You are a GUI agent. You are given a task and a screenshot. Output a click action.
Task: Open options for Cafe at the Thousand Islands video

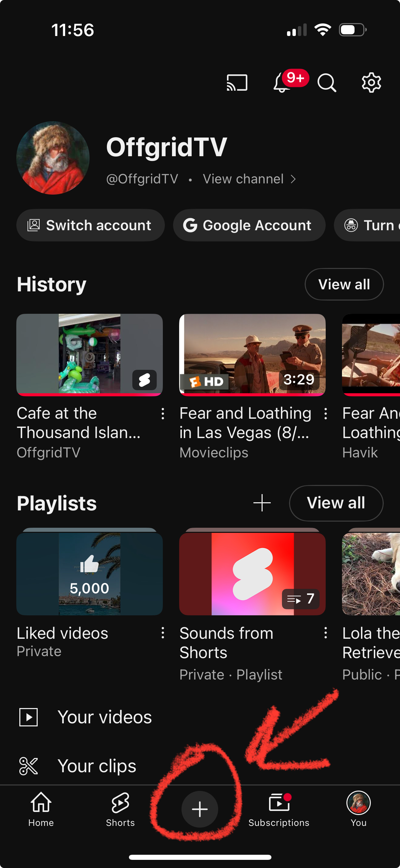(x=163, y=414)
